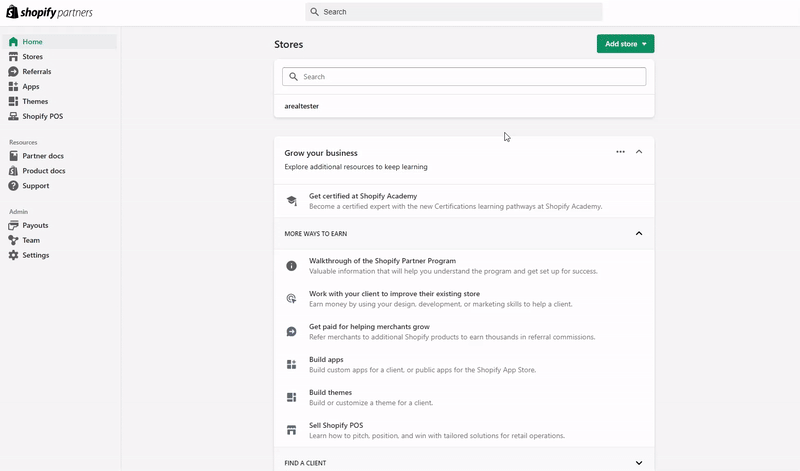Click the icon beside Build apps item
The image size is (800, 471).
tap(291, 364)
